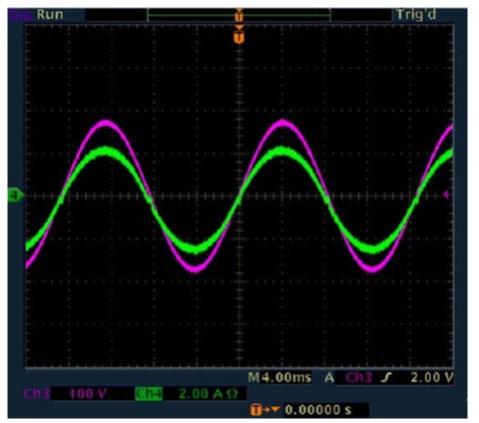
Task: Select the rising edge trigger slope icon
Action: [x=387, y=377]
